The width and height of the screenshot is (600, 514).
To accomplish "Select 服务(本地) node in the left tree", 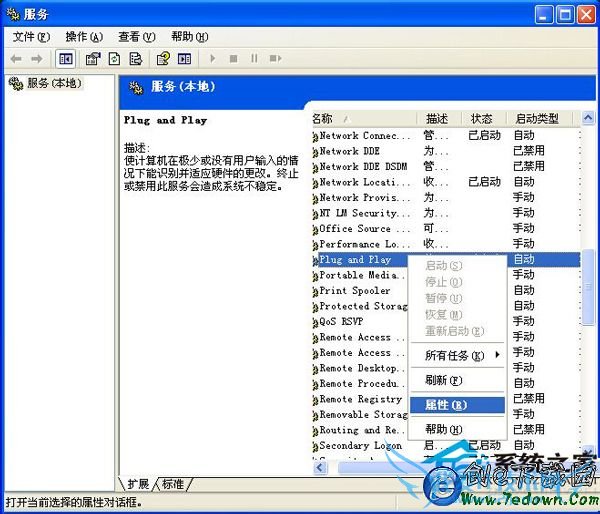I will coord(54,83).
